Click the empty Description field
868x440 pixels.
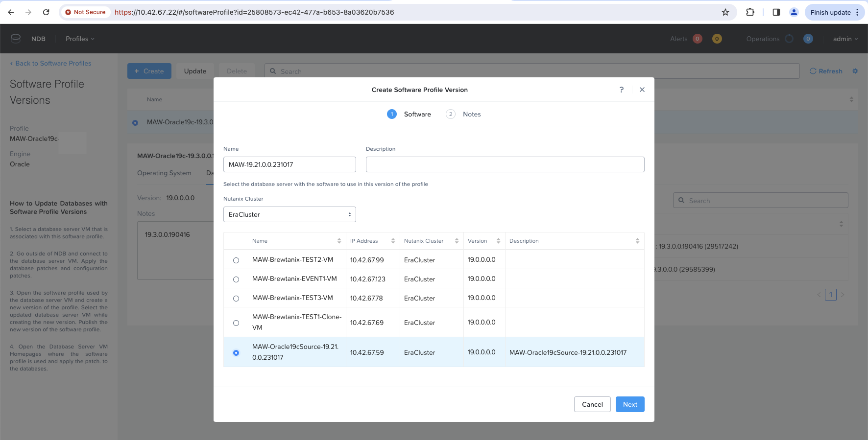tap(505, 164)
